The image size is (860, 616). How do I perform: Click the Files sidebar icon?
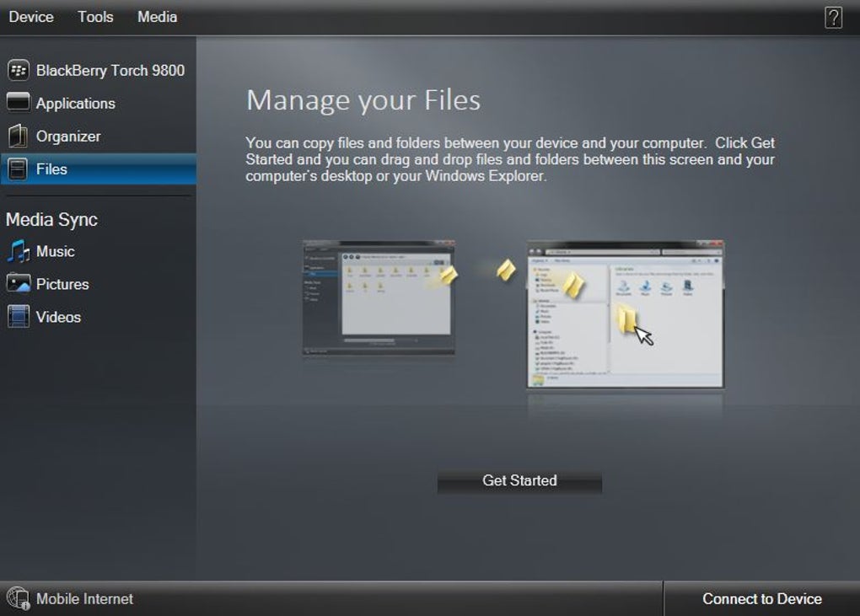tap(18, 169)
